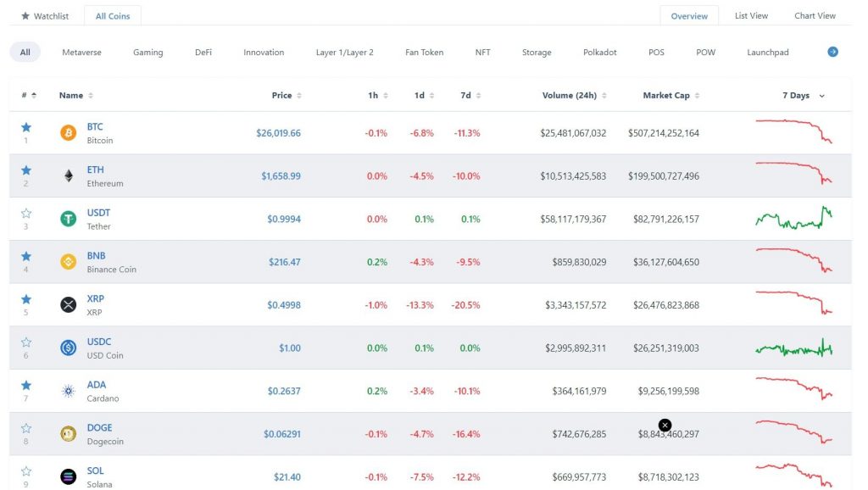Viewport: 868px width, 490px height.
Task: Dismiss the black X overlay icon
Action: 665,426
